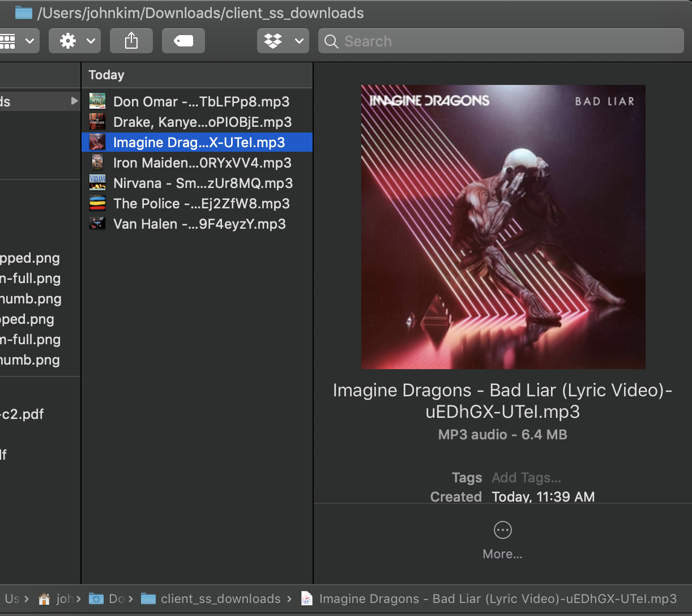Select the -c2.pdf file

click(23, 414)
